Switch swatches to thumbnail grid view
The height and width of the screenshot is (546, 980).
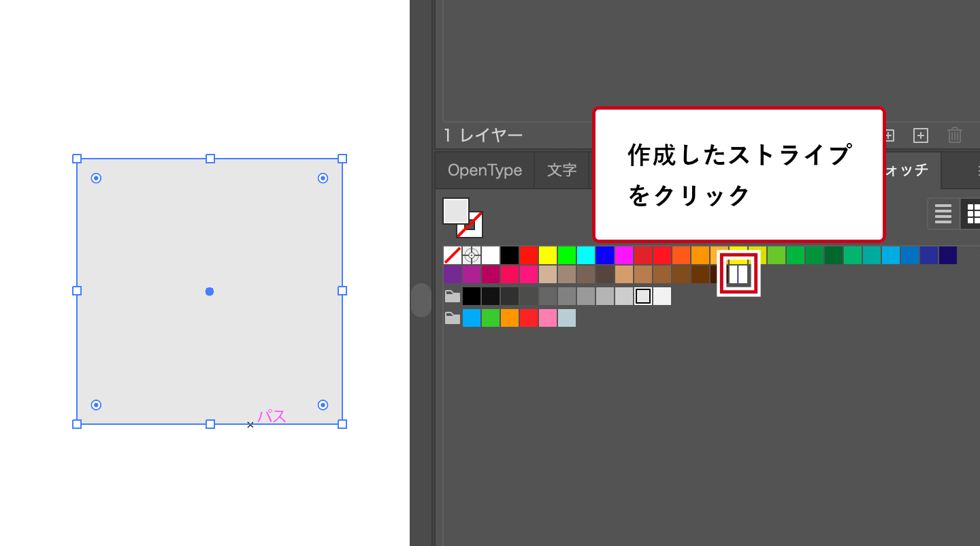972,214
